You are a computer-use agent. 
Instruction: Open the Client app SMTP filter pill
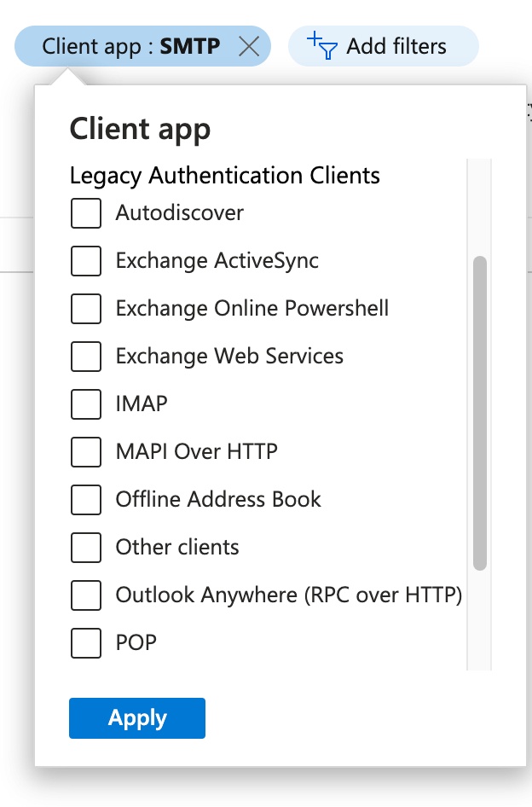pyautogui.click(x=130, y=46)
